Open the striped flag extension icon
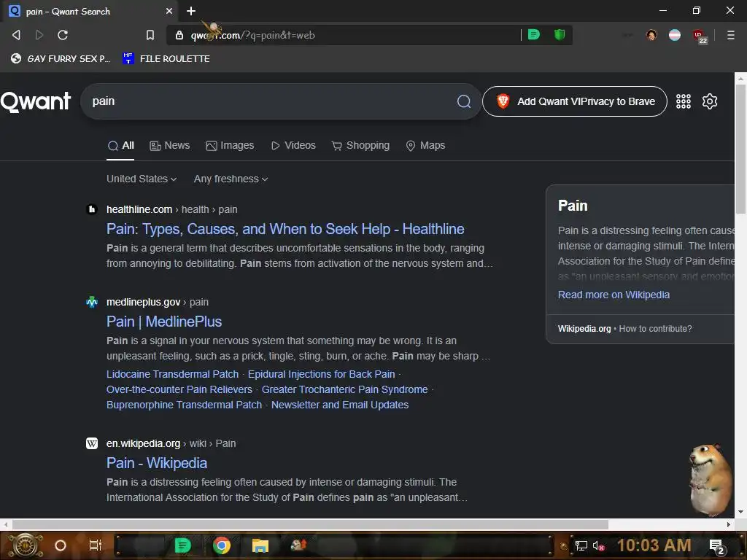 (x=675, y=35)
